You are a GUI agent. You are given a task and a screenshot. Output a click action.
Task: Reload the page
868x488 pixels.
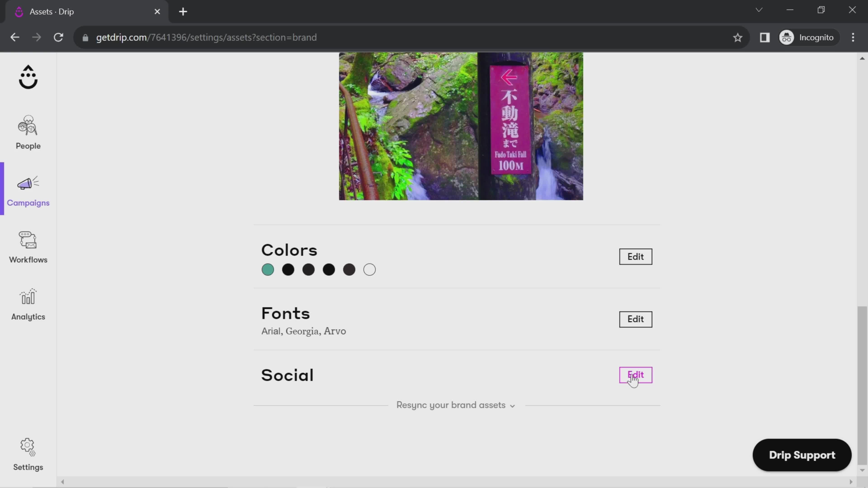(x=59, y=37)
